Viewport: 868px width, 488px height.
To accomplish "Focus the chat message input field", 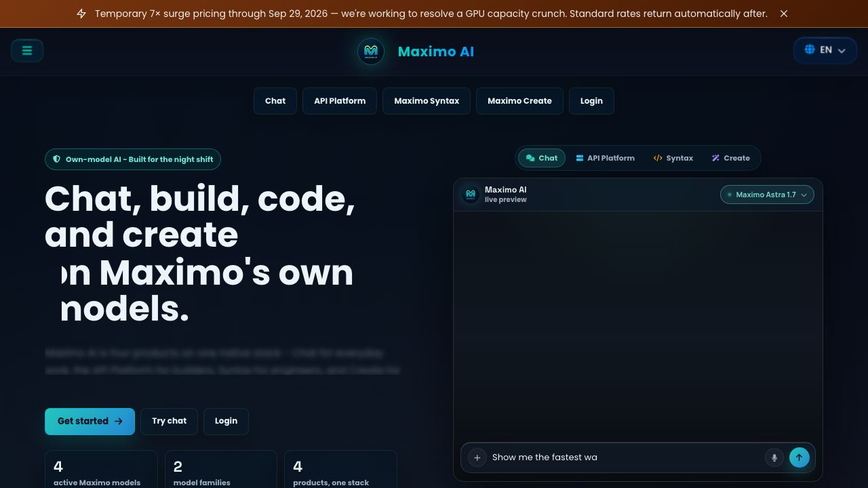I will (x=625, y=457).
